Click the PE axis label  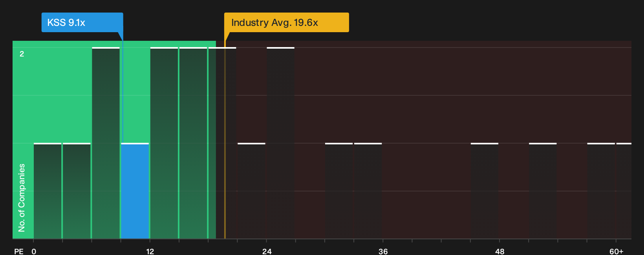(x=19, y=251)
